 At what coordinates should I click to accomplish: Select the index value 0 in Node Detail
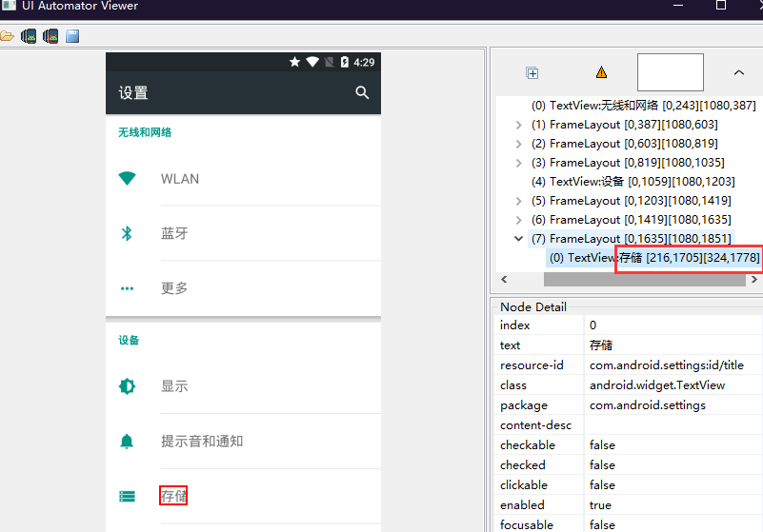[592, 325]
